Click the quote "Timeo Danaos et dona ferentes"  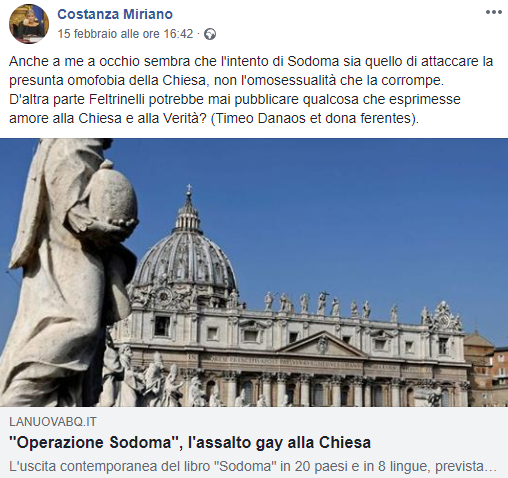point(314,118)
